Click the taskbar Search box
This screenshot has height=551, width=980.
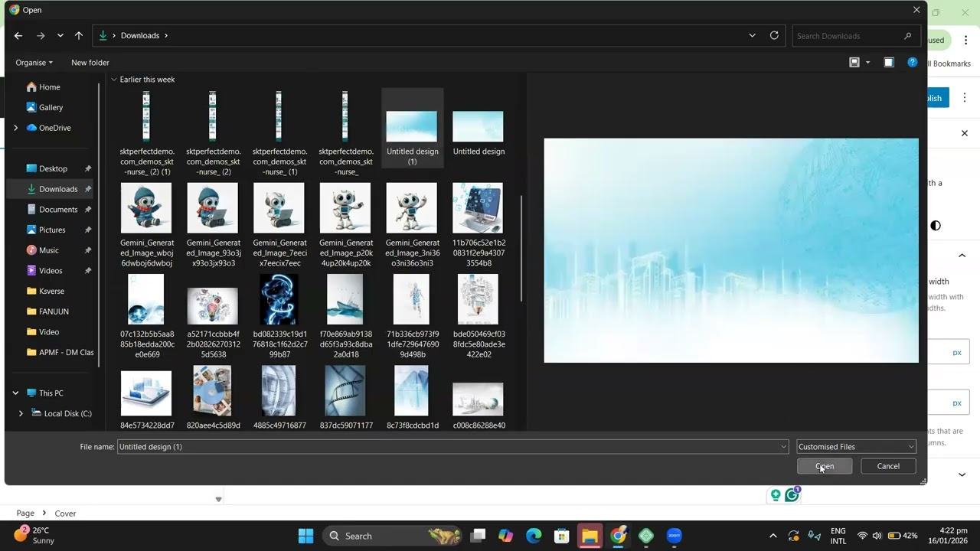click(x=394, y=536)
